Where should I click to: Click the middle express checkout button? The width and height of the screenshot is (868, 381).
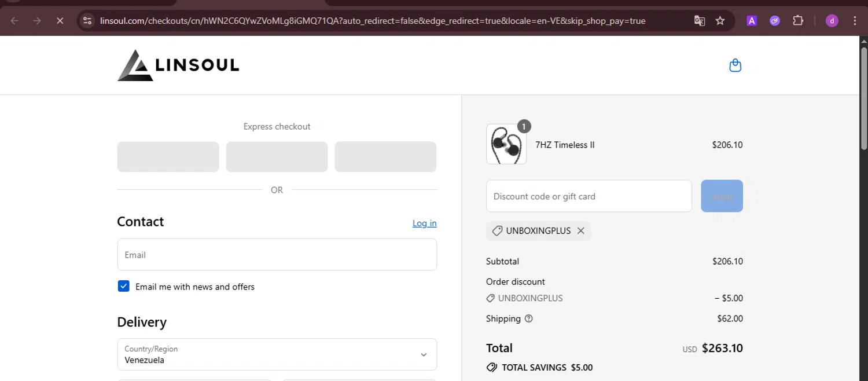(x=277, y=157)
